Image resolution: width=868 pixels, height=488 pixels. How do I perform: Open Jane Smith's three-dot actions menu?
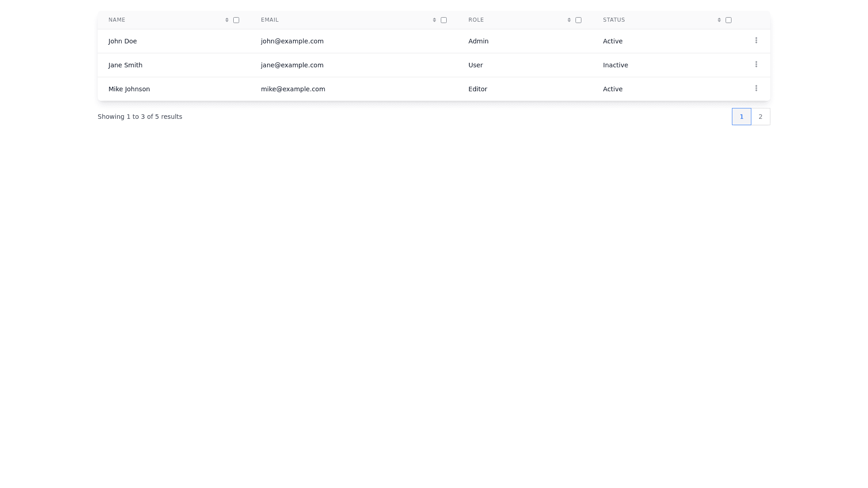[756, 65]
